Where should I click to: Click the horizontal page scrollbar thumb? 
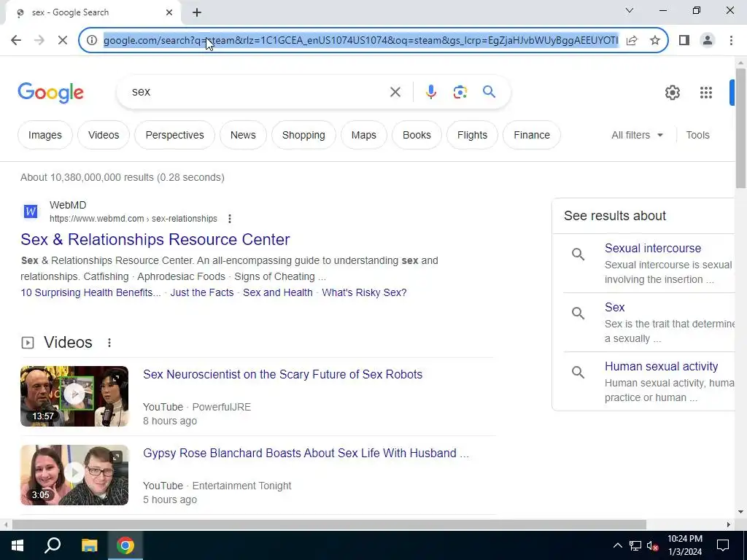point(329,525)
